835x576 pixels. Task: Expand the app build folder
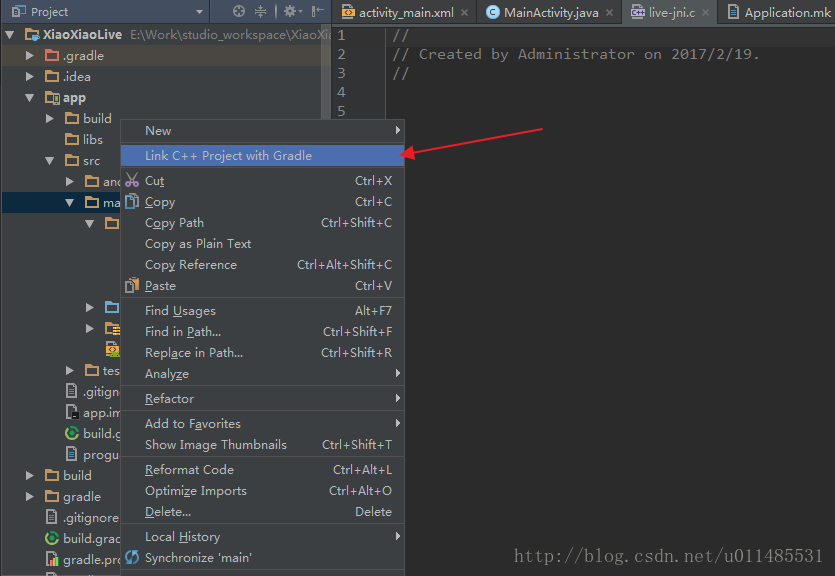(50, 118)
